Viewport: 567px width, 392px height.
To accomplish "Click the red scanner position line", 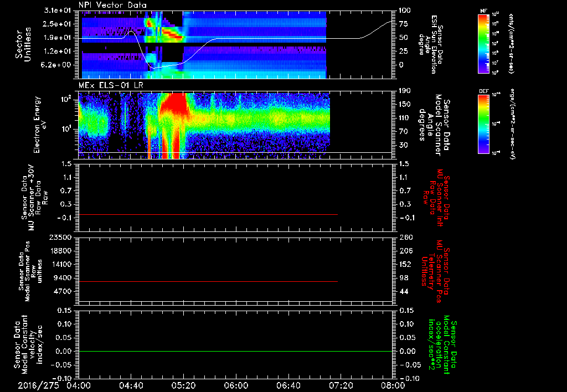I will point(208,281).
